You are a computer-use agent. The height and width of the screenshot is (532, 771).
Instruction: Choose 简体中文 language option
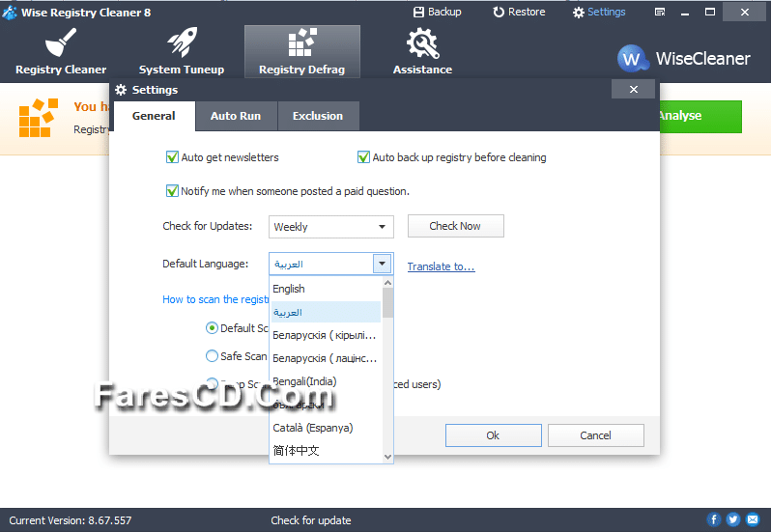326,451
